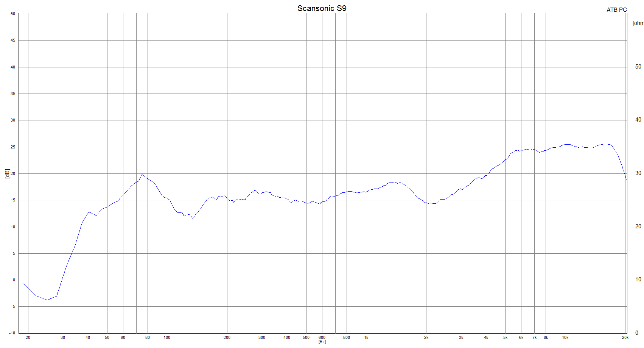Click the "1k" frequency axis tick
Image resolution: width=644 pixels, height=348 pixels.
click(x=366, y=337)
